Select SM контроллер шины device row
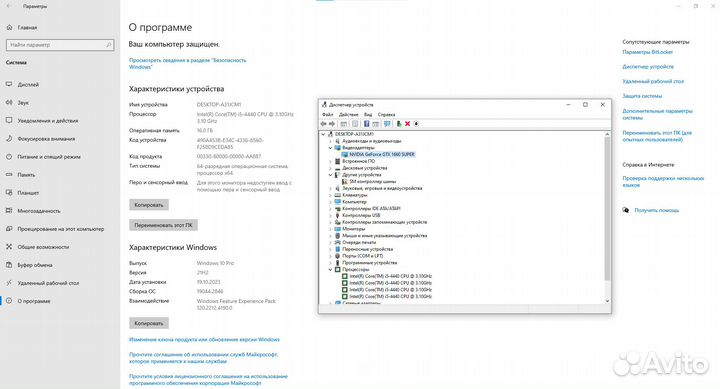The width and height of the screenshot is (720, 389). coord(369,181)
